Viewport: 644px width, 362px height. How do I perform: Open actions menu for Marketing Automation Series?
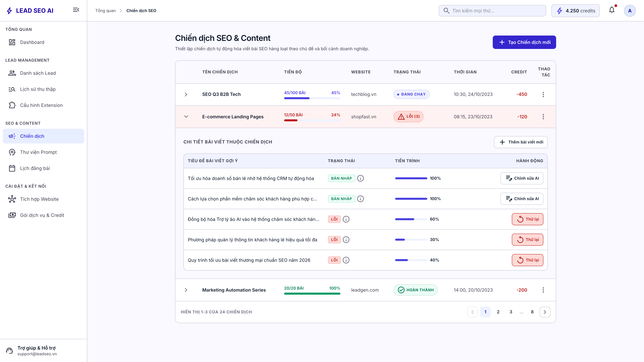click(x=543, y=290)
